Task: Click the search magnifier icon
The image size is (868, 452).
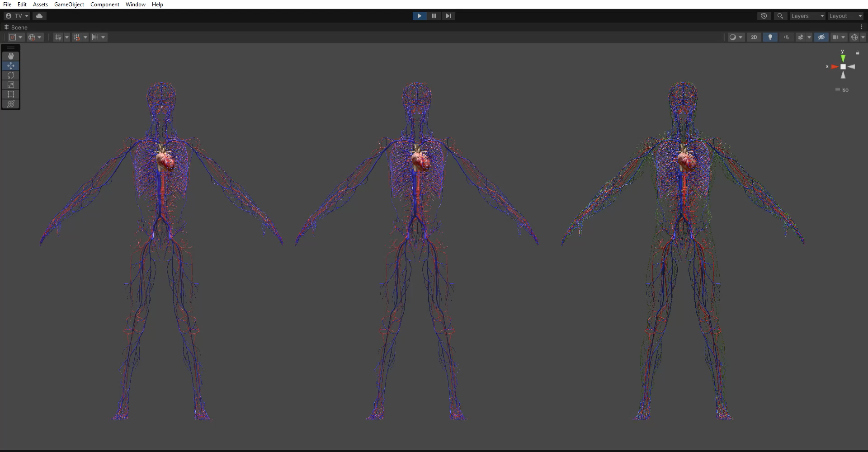Action: pyautogui.click(x=780, y=16)
